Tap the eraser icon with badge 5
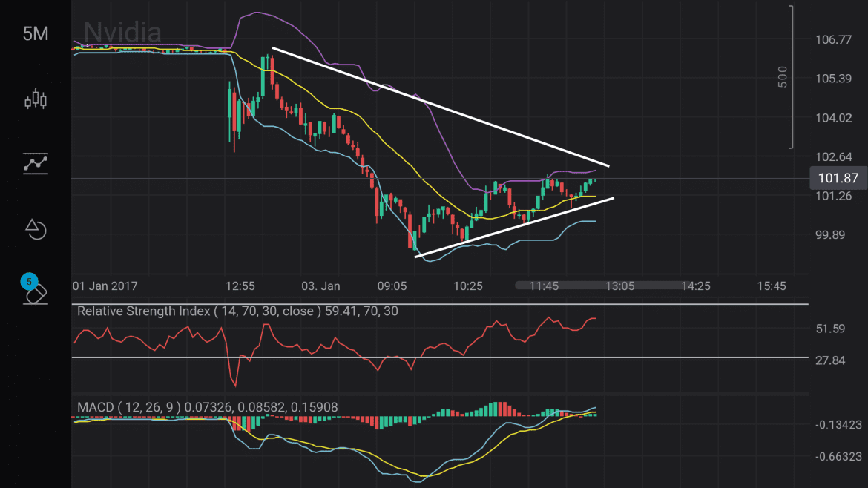The width and height of the screenshot is (868, 488). pos(34,289)
